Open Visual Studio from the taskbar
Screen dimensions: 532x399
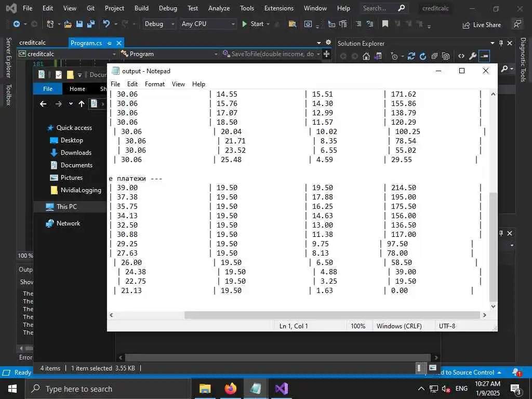pyautogui.click(x=281, y=389)
